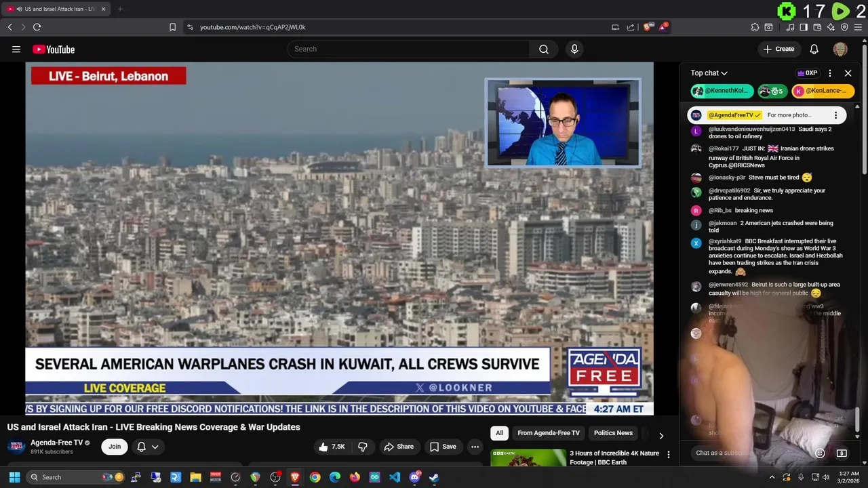The width and height of the screenshot is (868, 488).
Task: Open the media control music note icon
Action: pyautogui.click(x=790, y=27)
